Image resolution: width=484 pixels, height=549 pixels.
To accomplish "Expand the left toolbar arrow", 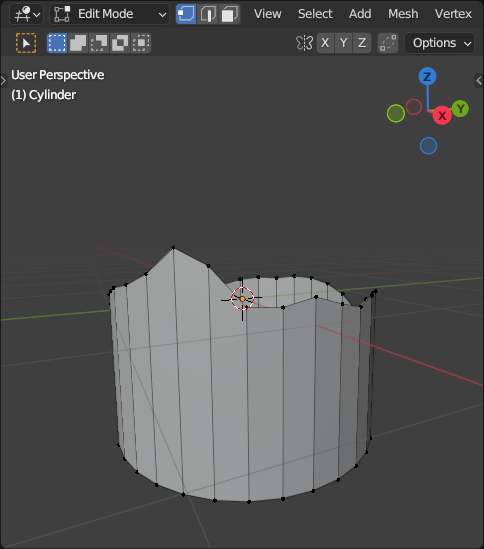I will click(3, 81).
